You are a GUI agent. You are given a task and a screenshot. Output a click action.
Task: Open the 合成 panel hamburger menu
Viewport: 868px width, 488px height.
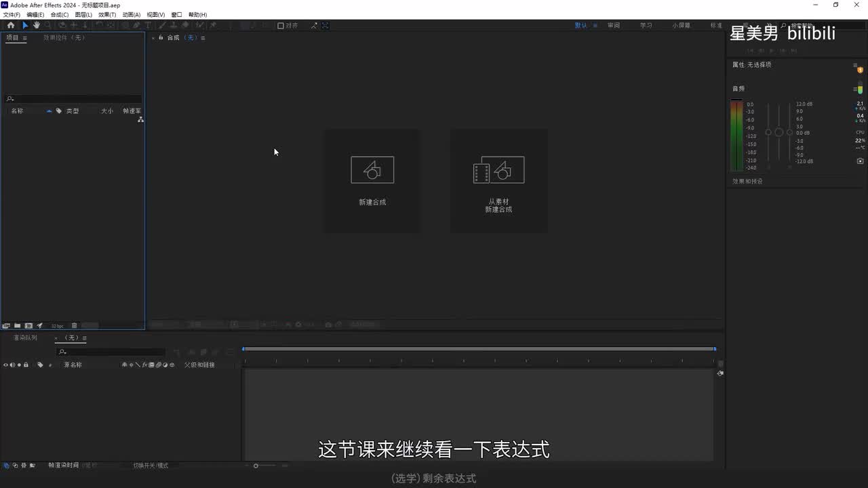coord(203,38)
